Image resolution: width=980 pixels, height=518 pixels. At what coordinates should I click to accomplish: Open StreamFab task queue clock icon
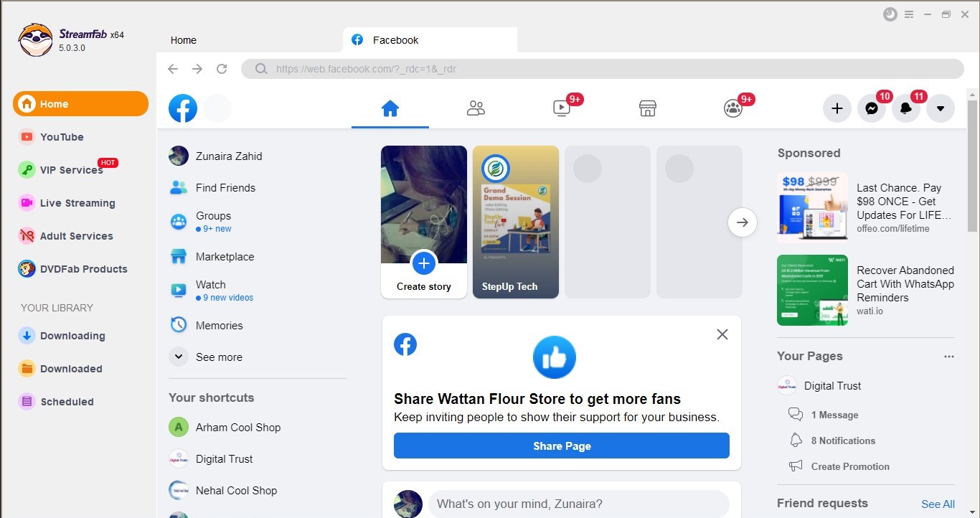(890, 14)
